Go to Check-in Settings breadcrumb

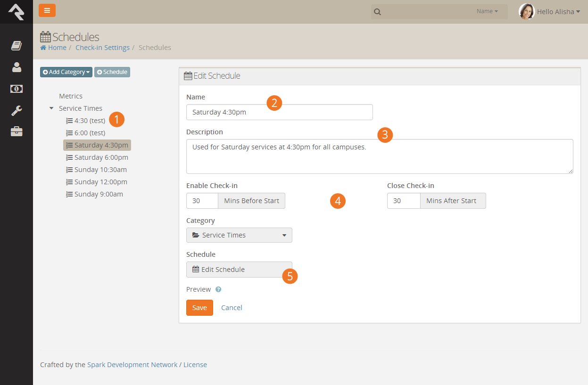[102, 48]
